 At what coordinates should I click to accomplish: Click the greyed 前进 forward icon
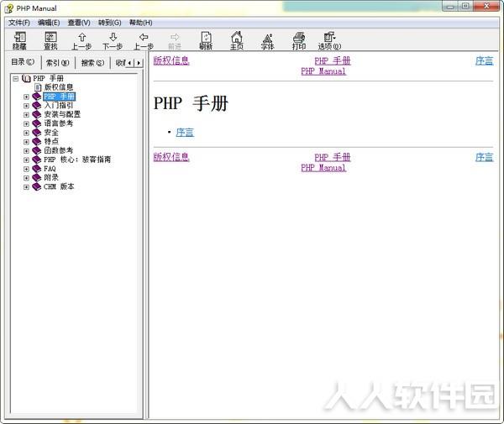(175, 40)
